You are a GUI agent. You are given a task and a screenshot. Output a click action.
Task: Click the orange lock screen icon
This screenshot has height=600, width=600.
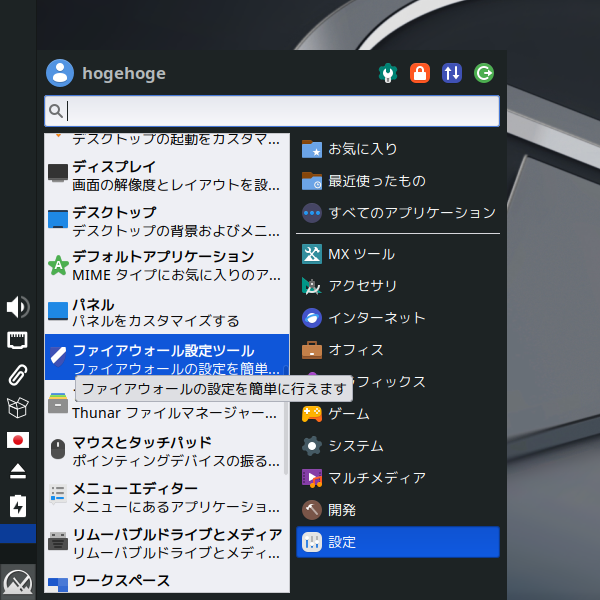pos(420,73)
